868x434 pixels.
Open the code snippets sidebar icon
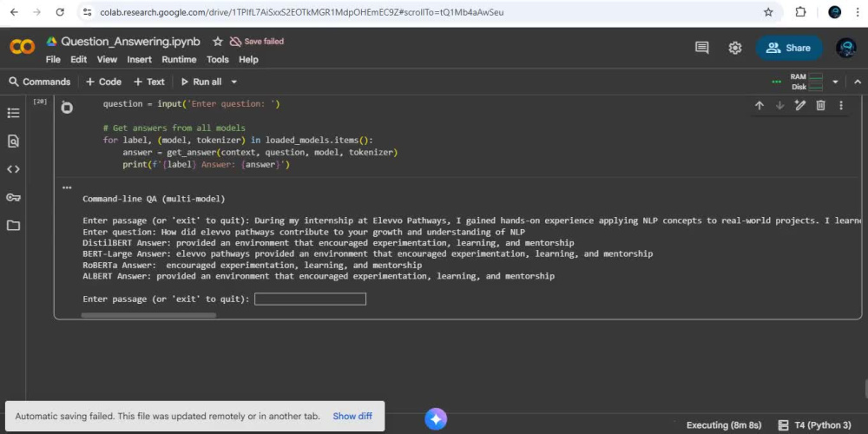[13, 169]
